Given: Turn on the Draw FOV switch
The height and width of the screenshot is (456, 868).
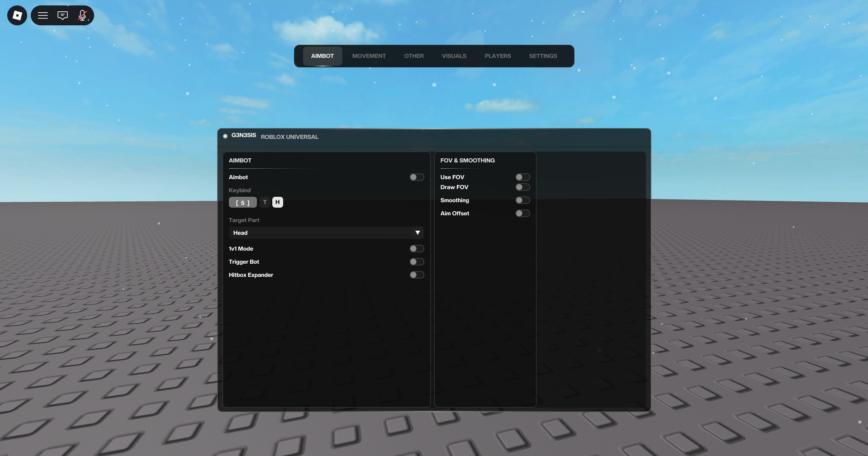Looking at the screenshot, I should pyautogui.click(x=522, y=187).
